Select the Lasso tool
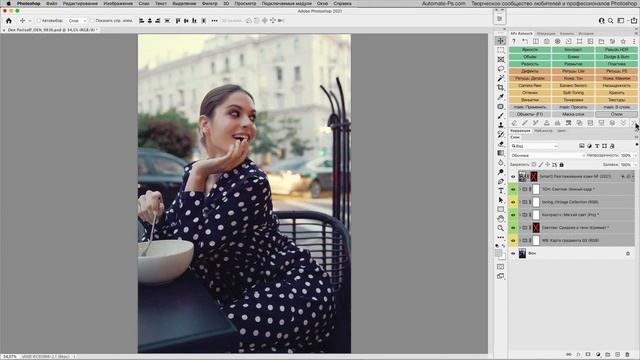The width and height of the screenshot is (640, 360). (500, 69)
